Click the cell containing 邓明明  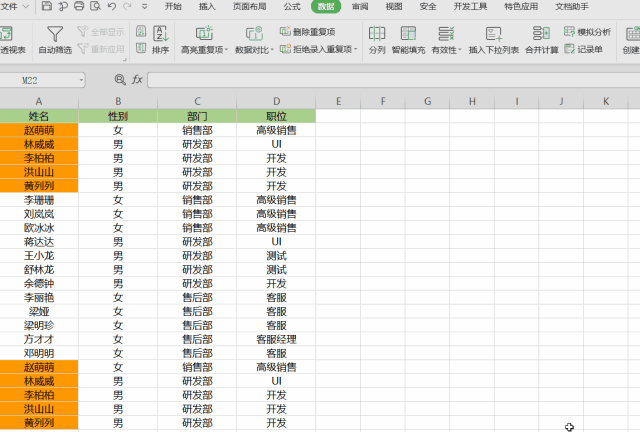[39, 353]
